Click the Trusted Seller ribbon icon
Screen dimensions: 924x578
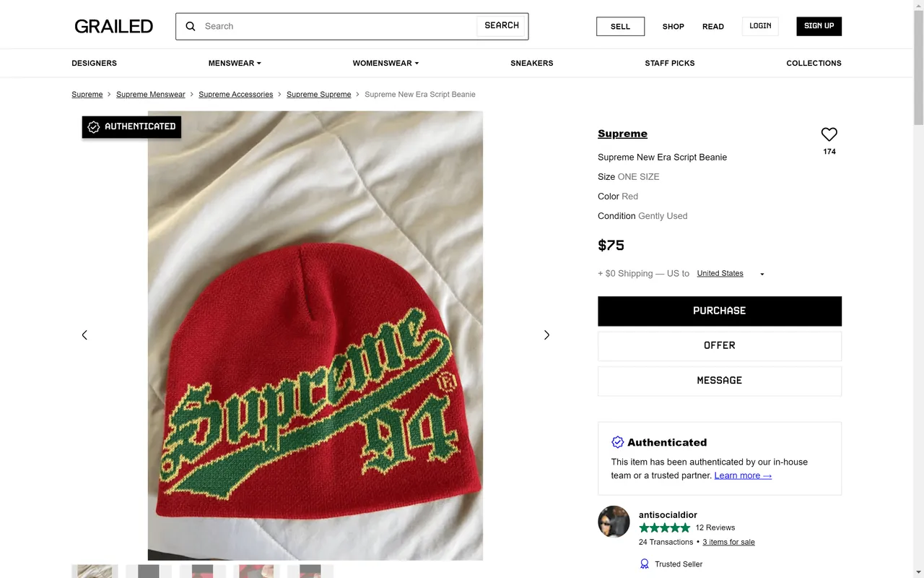click(644, 564)
